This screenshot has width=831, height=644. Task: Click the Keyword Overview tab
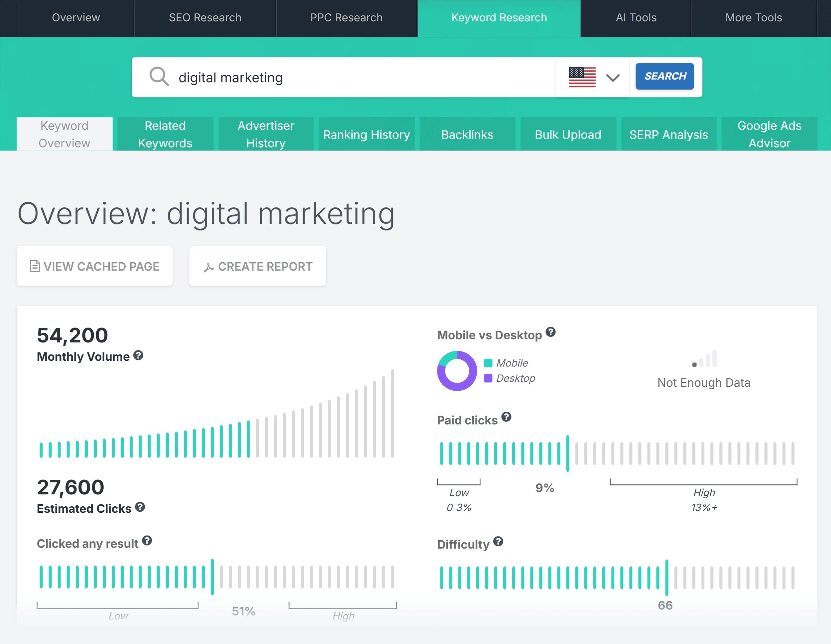(65, 134)
